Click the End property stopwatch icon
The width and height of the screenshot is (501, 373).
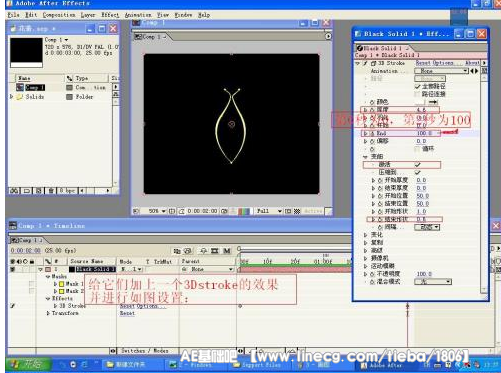[x=373, y=133]
